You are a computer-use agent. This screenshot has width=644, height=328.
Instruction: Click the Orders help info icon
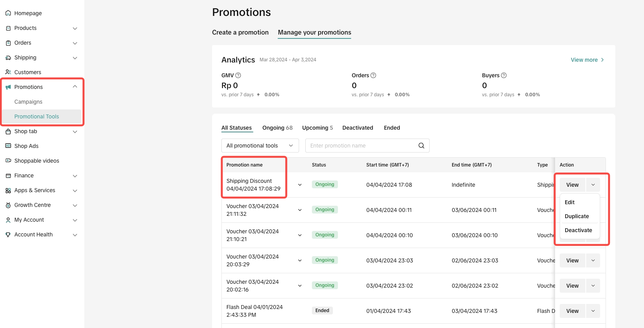coord(373,75)
